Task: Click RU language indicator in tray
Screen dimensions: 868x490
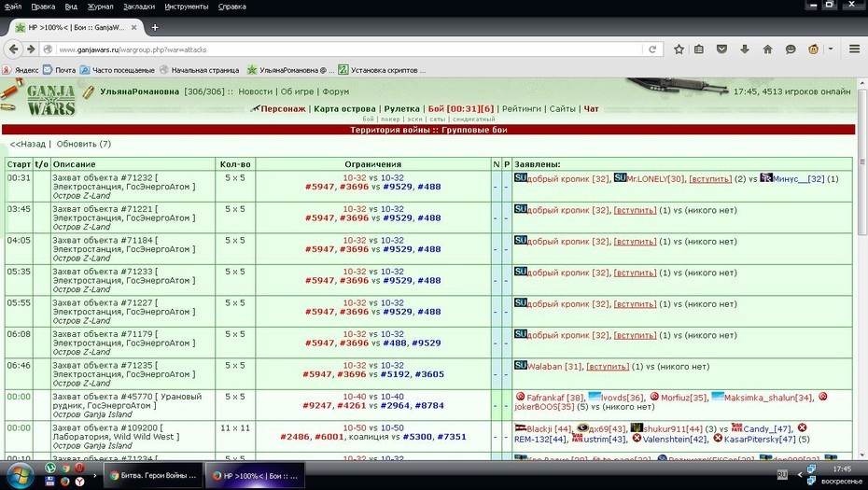Action: pos(782,474)
